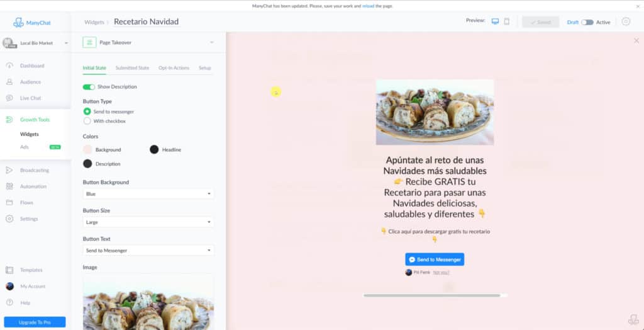
Task: Open the Opt-In Actions tab
Action: pos(174,68)
